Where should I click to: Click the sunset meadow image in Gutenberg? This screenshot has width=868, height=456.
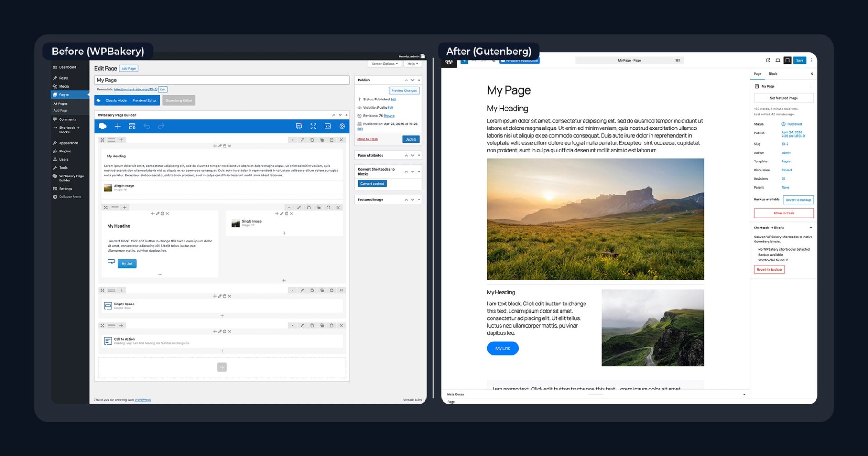[x=595, y=219]
